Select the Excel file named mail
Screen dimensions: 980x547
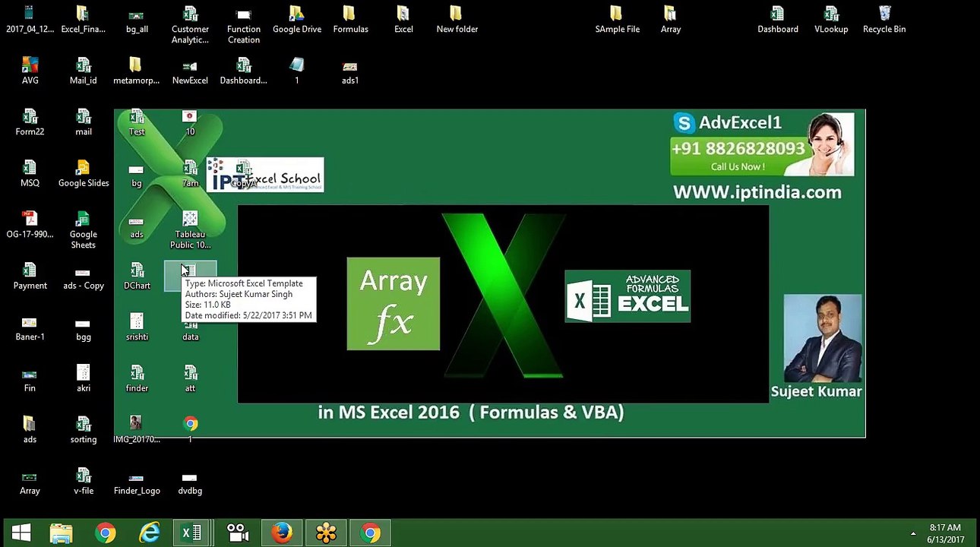[84, 122]
